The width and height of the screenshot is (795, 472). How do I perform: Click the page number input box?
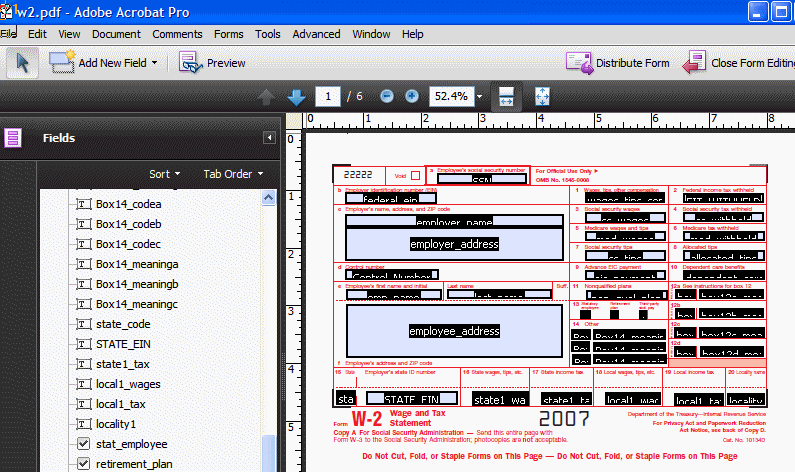[328, 96]
